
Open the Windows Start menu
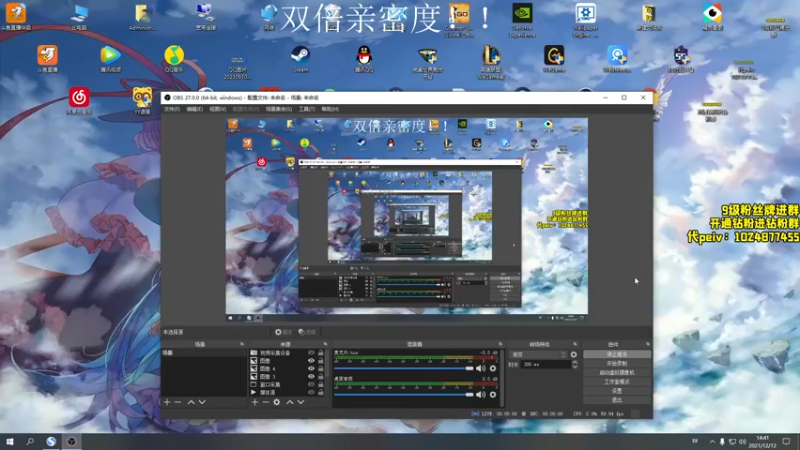10,441
